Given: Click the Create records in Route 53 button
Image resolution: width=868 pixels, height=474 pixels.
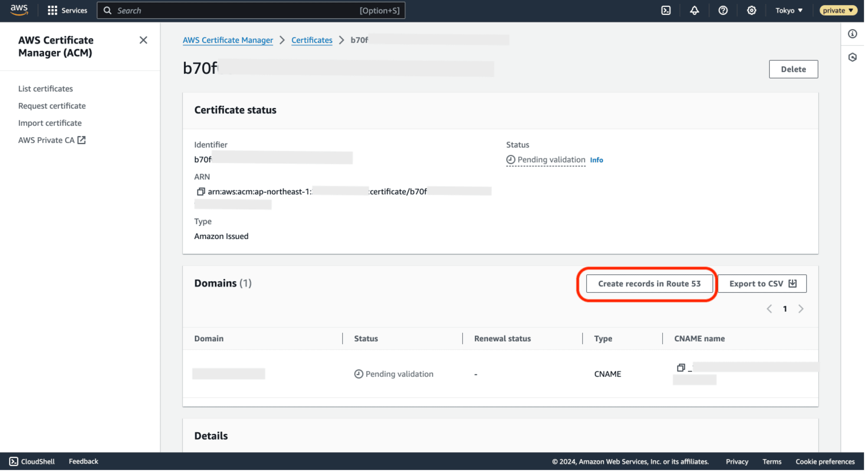Looking at the screenshot, I should (x=649, y=283).
